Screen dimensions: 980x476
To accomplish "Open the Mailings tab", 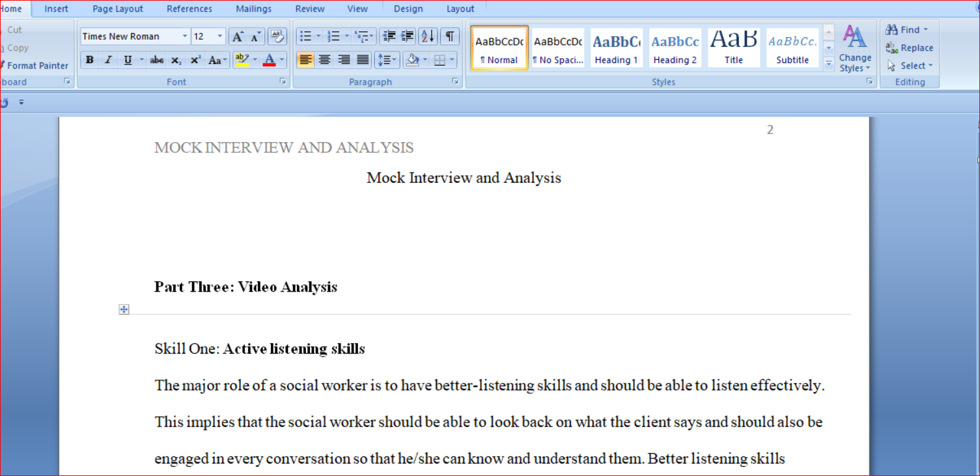I will pyautogui.click(x=253, y=8).
